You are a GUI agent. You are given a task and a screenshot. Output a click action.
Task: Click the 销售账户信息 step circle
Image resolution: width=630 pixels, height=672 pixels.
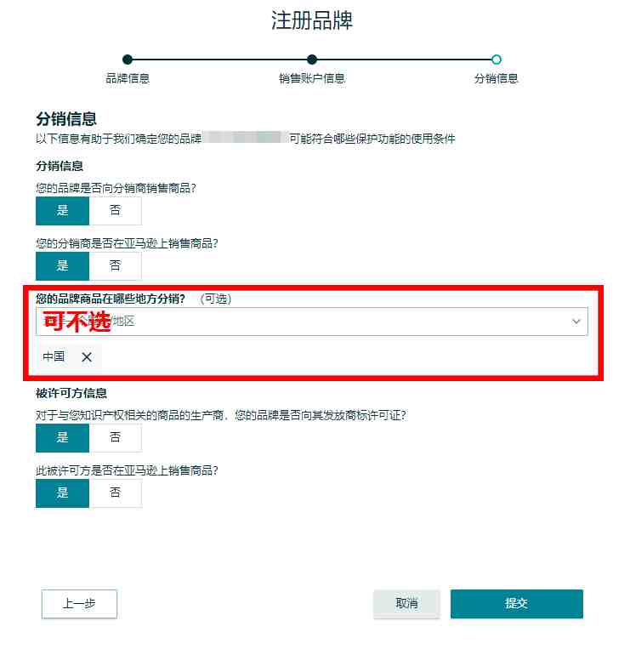pyautogui.click(x=312, y=60)
